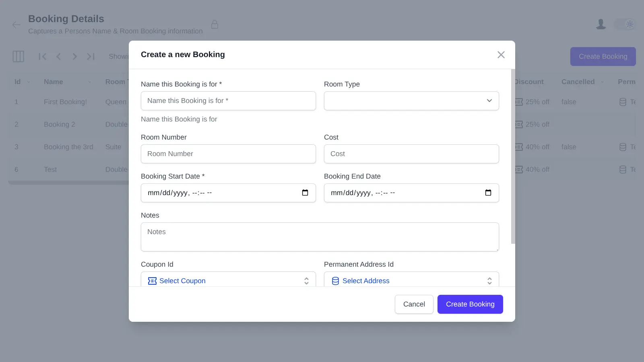Click coupon icon in Test row

(519, 170)
